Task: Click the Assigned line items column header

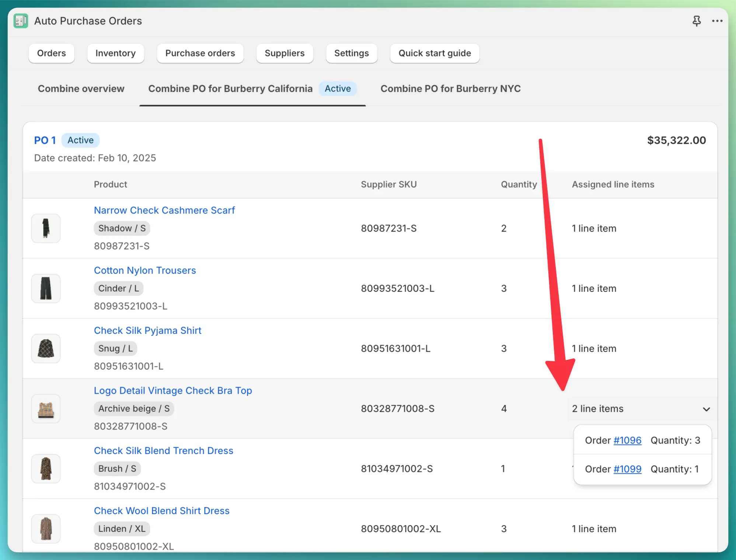Action: (613, 184)
